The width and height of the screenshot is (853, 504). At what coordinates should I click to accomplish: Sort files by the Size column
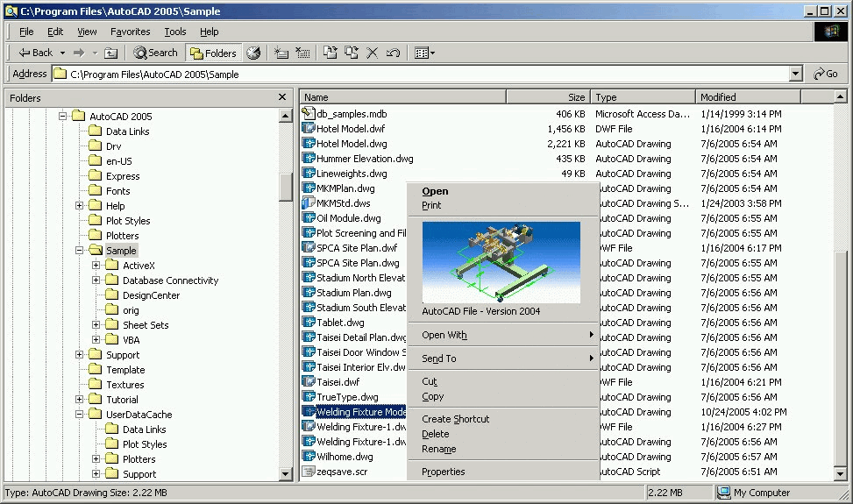click(x=549, y=97)
